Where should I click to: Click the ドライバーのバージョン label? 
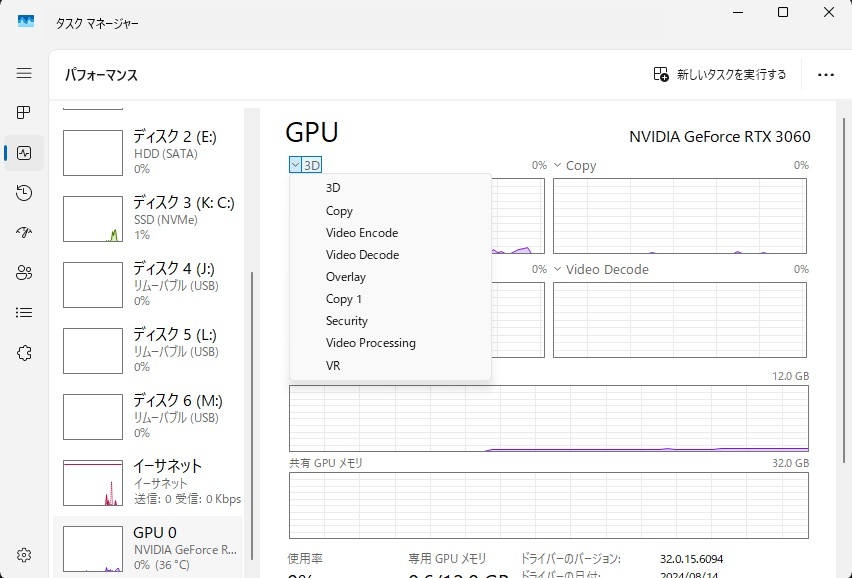coord(570,558)
